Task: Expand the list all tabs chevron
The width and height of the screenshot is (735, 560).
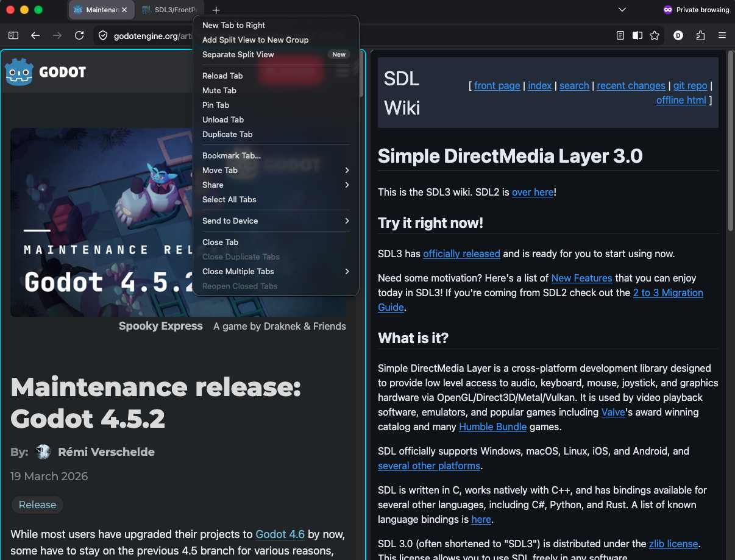Action: pyautogui.click(x=622, y=10)
